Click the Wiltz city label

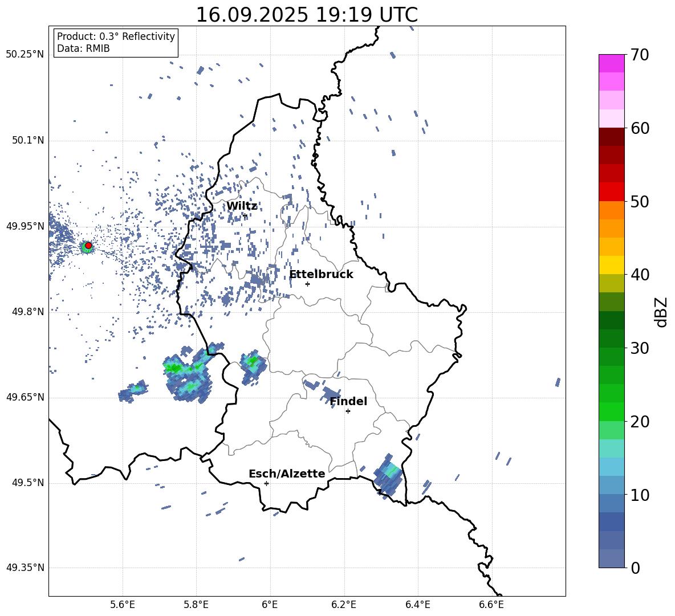coord(242,206)
